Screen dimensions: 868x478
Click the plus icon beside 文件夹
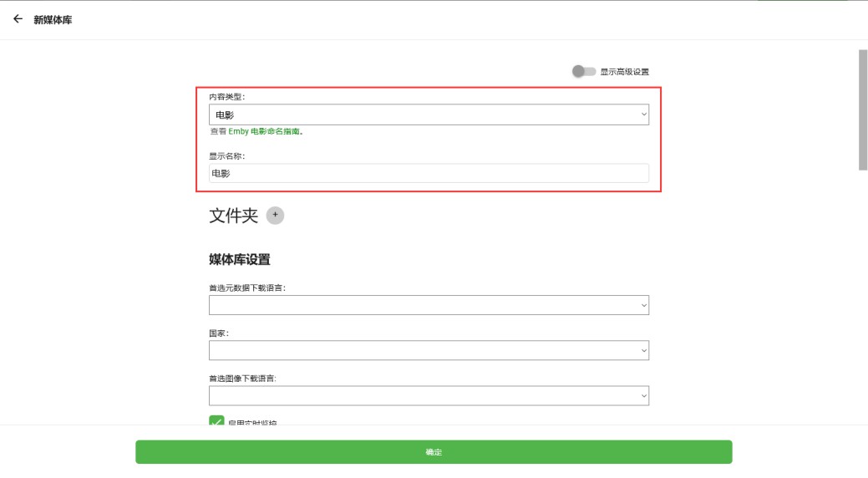click(275, 216)
